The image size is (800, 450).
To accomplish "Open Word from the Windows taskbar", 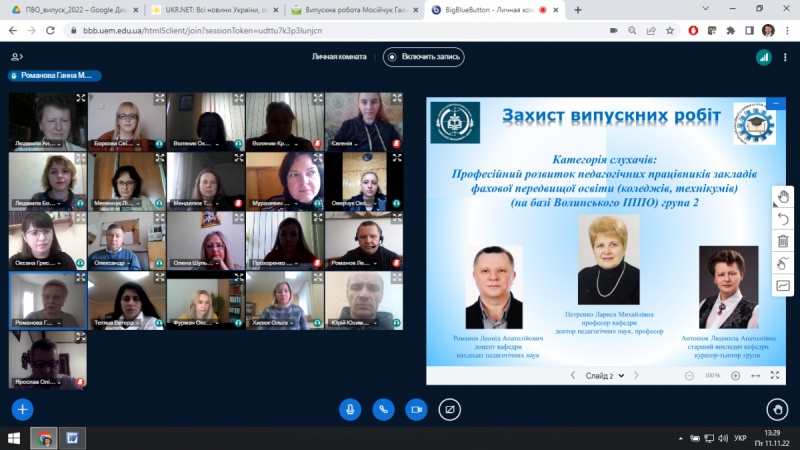I will [73, 438].
